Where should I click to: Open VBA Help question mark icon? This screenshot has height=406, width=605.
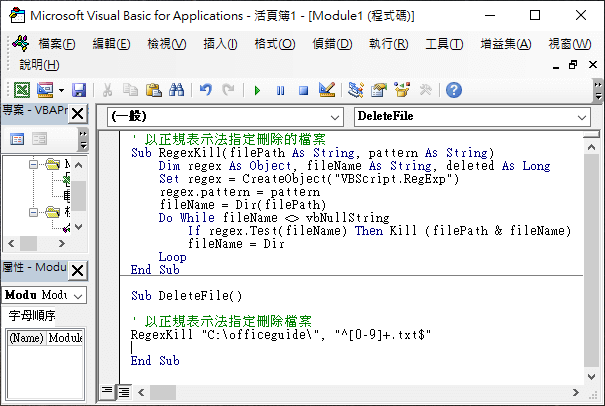pyautogui.click(x=454, y=90)
